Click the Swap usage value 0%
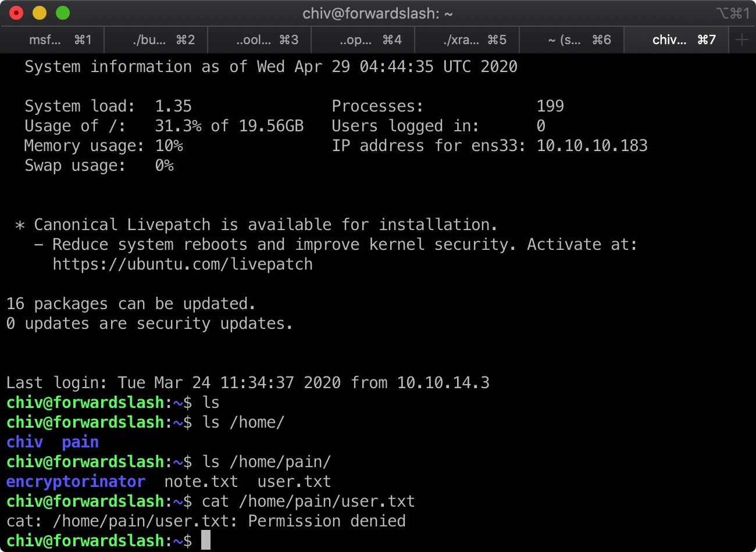The height and width of the screenshot is (552, 756). tap(164, 166)
